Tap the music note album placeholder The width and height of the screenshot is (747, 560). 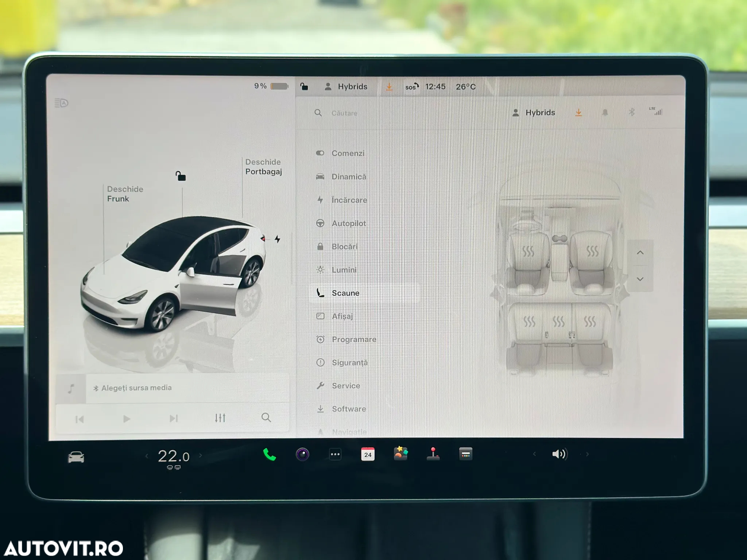(x=71, y=389)
